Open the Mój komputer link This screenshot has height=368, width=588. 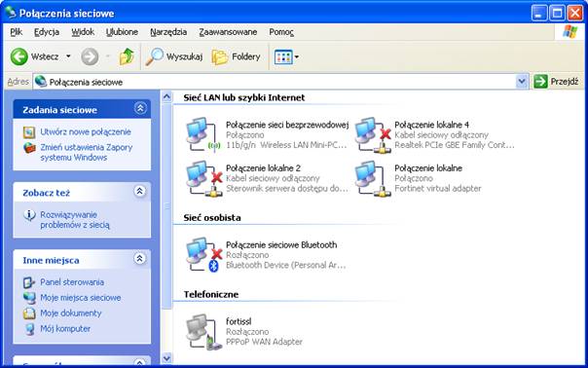[x=65, y=329]
